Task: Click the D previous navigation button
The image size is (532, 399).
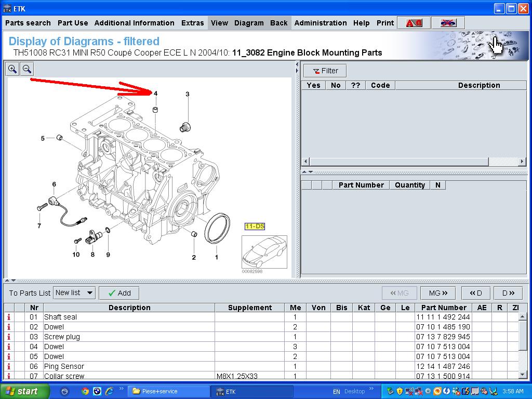Action: pyautogui.click(x=475, y=293)
